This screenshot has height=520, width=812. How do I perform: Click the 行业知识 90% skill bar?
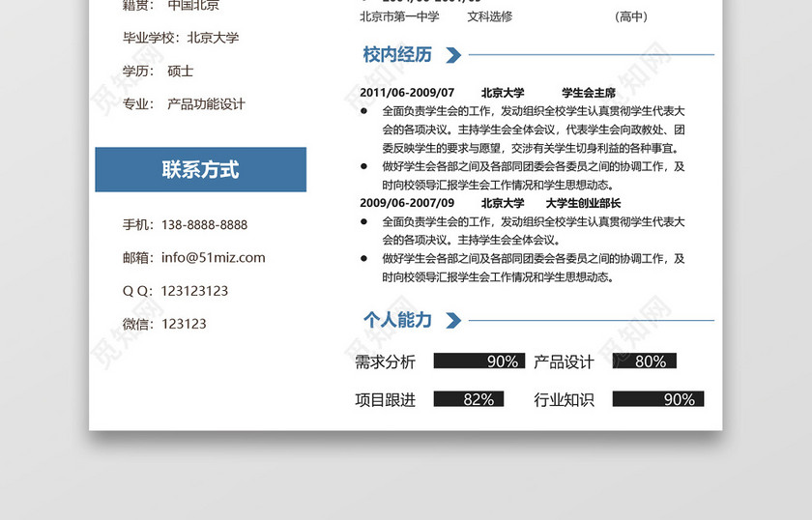click(658, 399)
